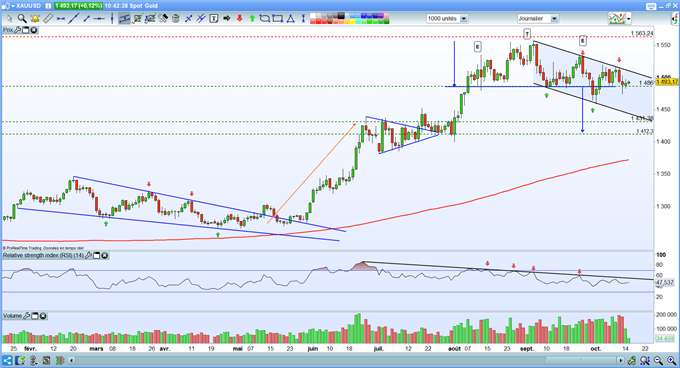Screen dimensions: 680x368
Task: Activate the magnifying glass zoom tool
Action: 22,19
